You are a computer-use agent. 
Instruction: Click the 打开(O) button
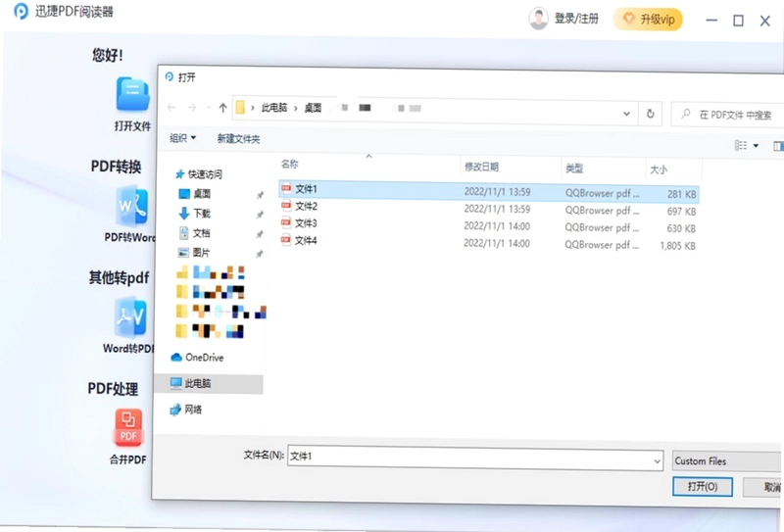[703, 486]
